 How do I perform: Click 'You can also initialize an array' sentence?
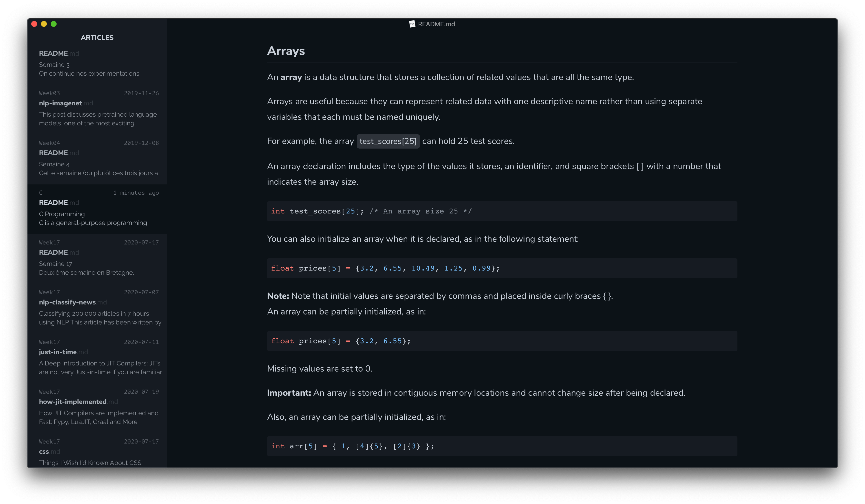point(423,239)
